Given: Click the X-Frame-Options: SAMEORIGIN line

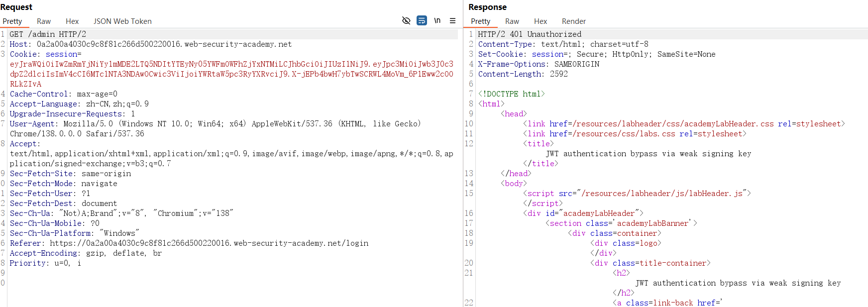Looking at the screenshot, I should click(539, 64).
